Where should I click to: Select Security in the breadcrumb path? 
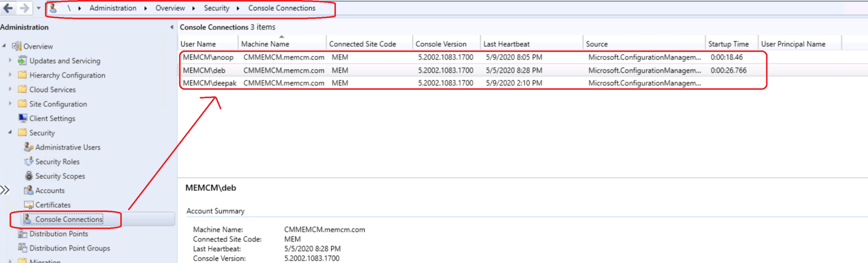(217, 8)
